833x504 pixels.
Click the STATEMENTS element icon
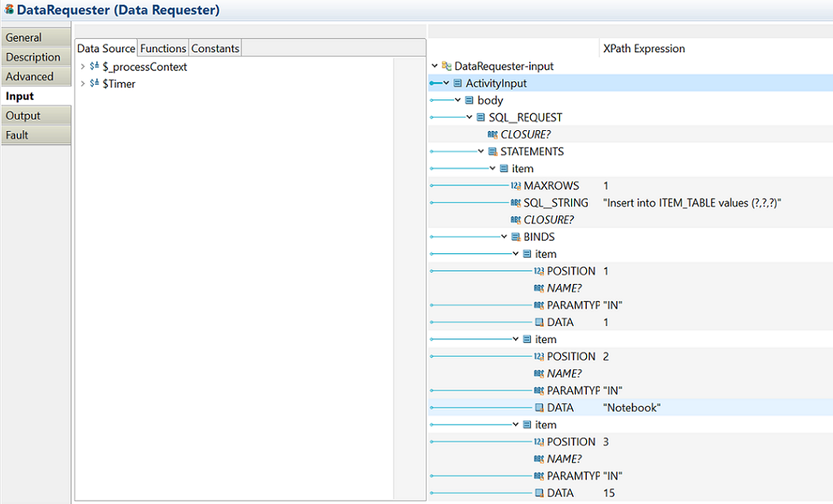tap(492, 151)
